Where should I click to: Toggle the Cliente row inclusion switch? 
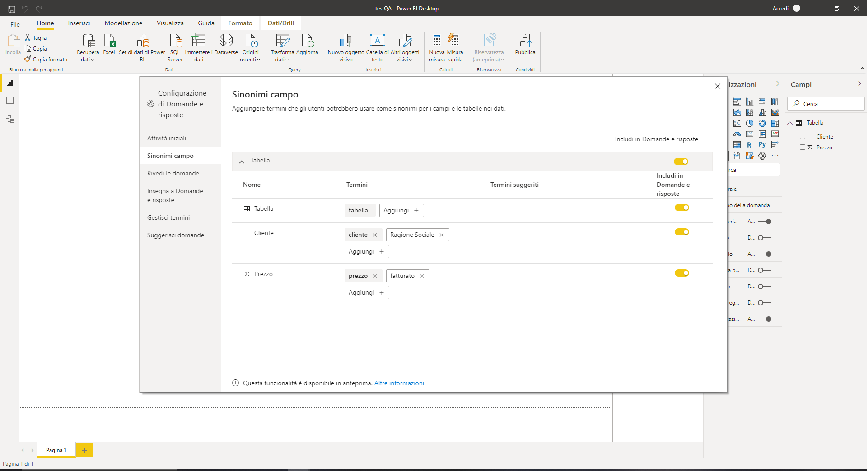tap(682, 232)
